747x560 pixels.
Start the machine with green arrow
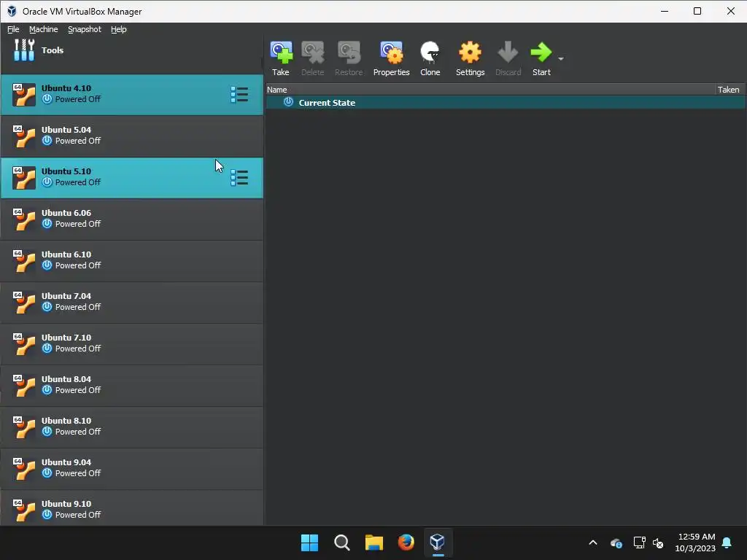pos(541,52)
